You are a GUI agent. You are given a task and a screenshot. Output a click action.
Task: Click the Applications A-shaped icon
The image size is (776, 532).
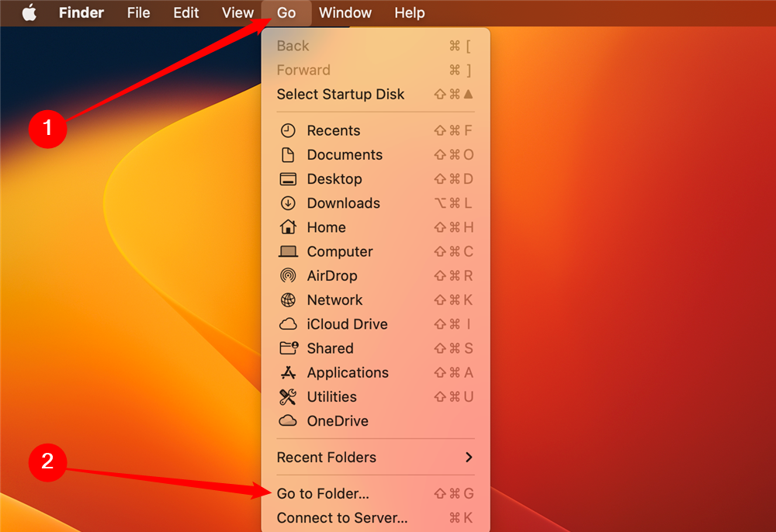[x=288, y=372]
